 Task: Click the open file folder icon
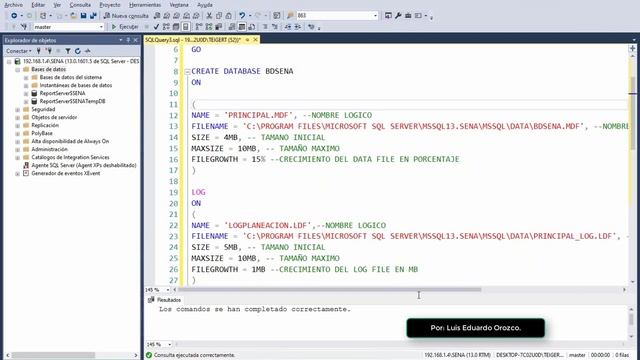coord(73,16)
